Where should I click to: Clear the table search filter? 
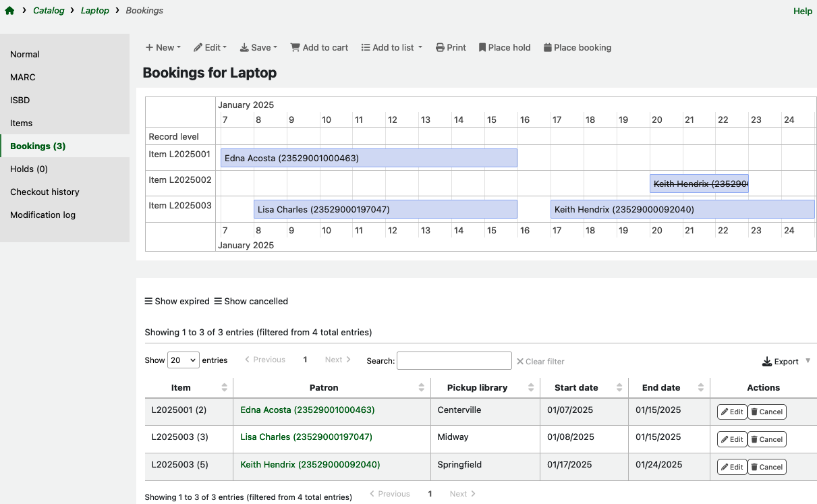click(540, 362)
